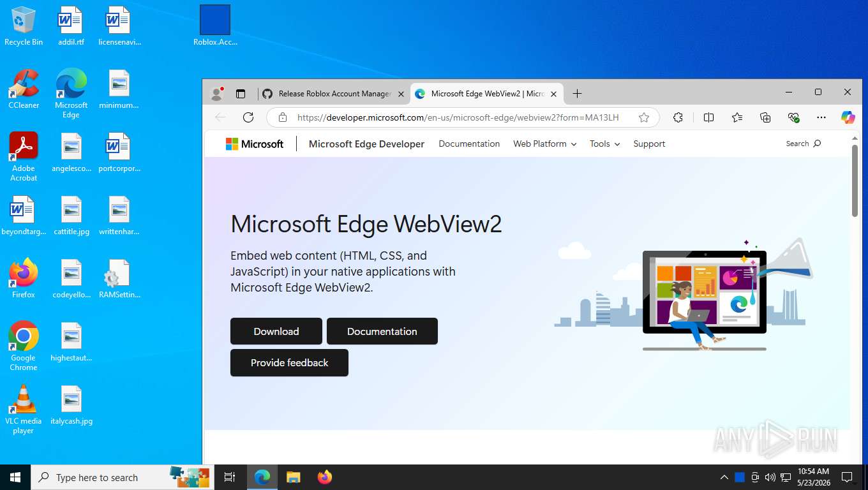This screenshot has height=490, width=868.
Task: Launch Adobe Acrobat shortcut
Action: (x=24, y=157)
